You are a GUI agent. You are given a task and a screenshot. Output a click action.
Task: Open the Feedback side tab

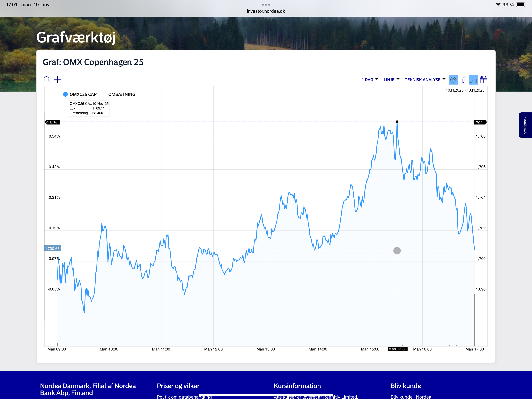(x=525, y=125)
